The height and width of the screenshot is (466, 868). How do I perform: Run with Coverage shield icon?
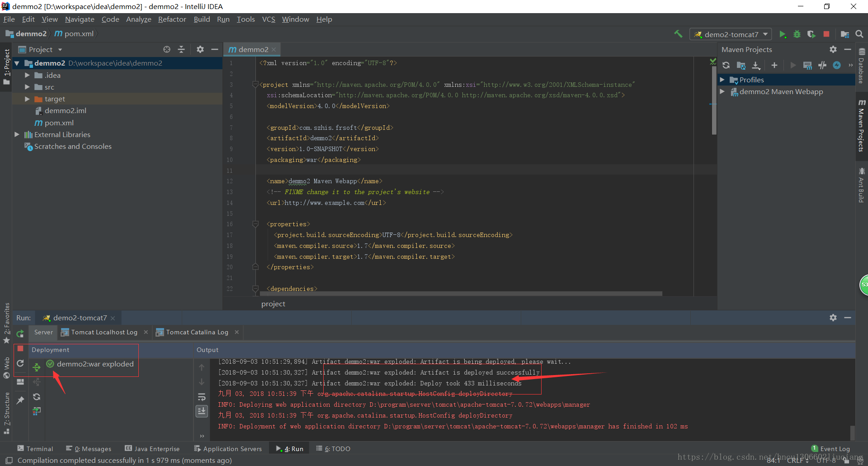(811, 34)
